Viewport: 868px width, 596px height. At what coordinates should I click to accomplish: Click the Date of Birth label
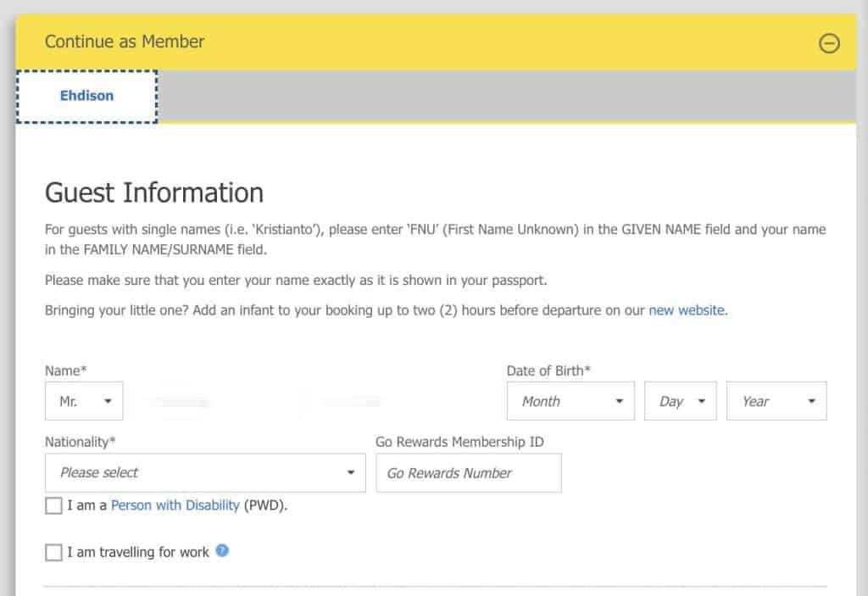pyautogui.click(x=548, y=370)
